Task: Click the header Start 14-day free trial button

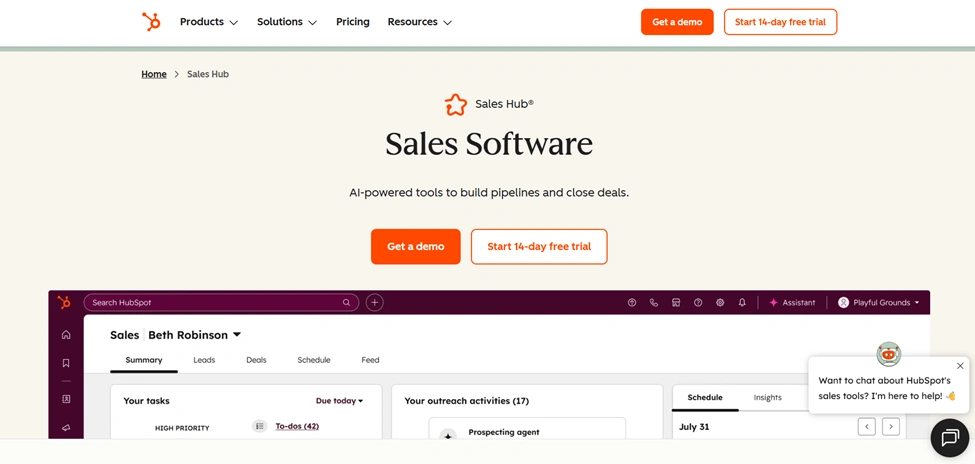Action: pyautogui.click(x=780, y=22)
